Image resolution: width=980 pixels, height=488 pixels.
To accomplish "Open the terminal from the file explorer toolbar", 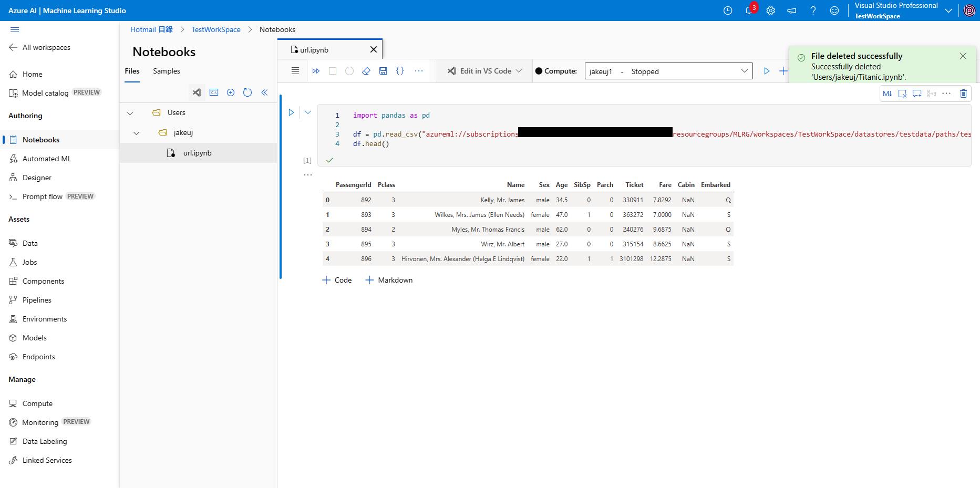I will coord(214,92).
